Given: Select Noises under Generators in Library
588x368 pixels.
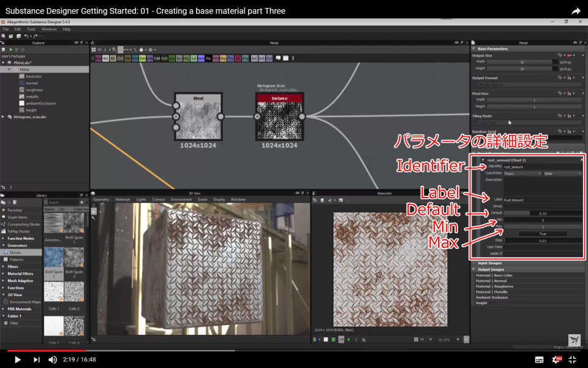Looking at the screenshot, I should (21, 253).
